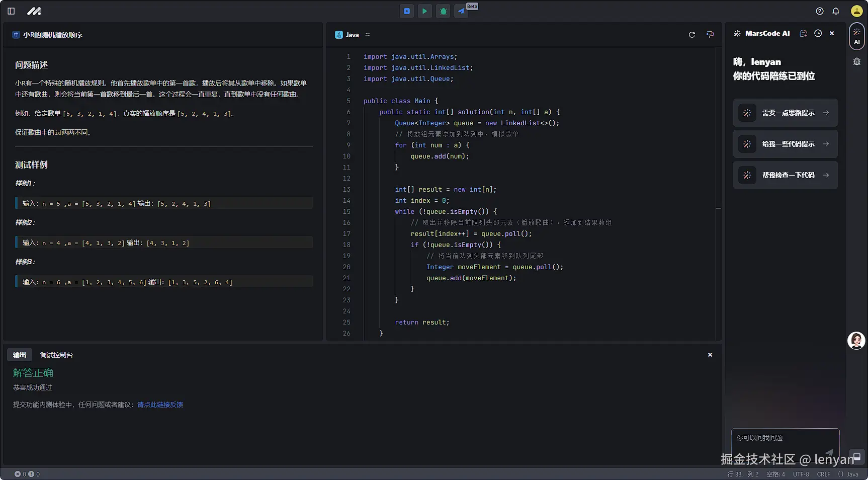
Task: Toggle the AI assistant side panel
Action: tap(856, 36)
